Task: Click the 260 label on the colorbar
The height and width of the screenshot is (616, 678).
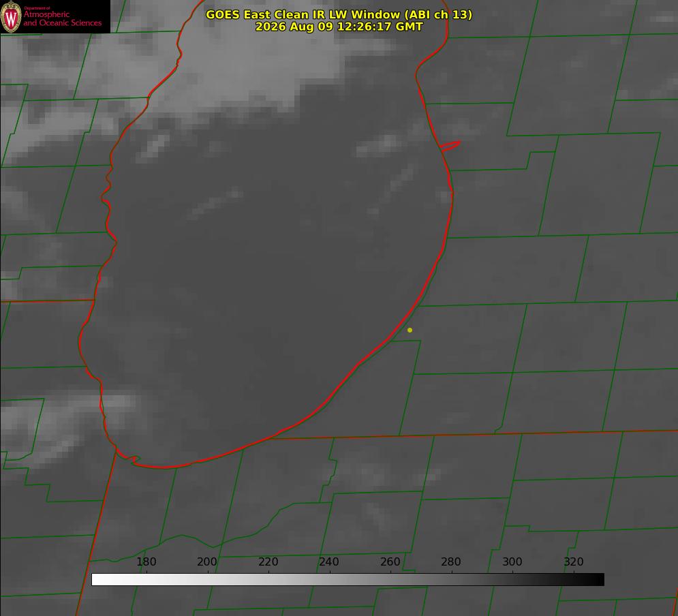Action: pyautogui.click(x=390, y=561)
